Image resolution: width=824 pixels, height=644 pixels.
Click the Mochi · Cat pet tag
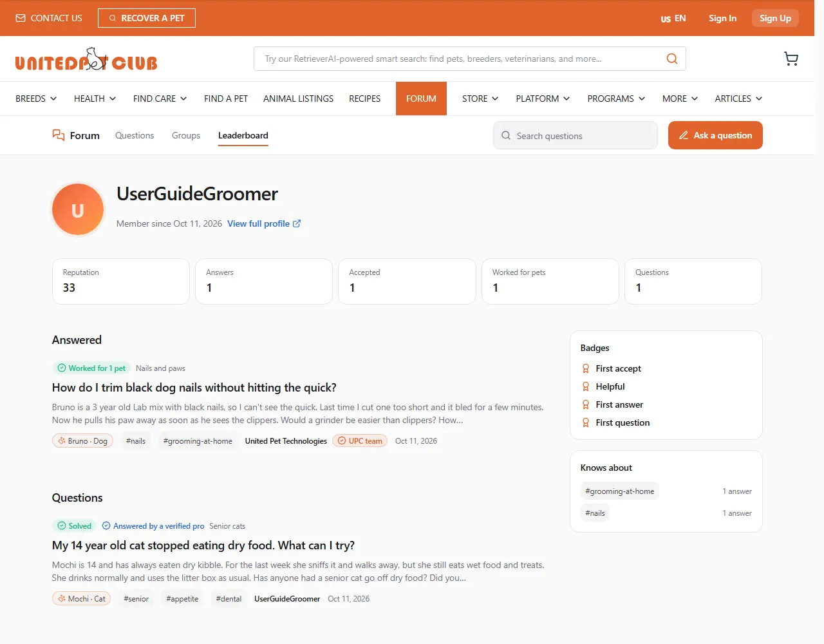tap(81, 599)
